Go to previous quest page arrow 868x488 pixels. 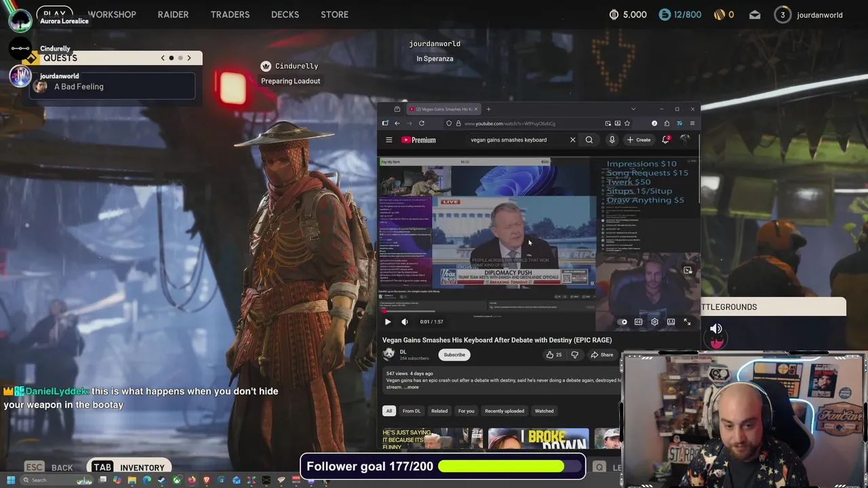click(163, 58)
